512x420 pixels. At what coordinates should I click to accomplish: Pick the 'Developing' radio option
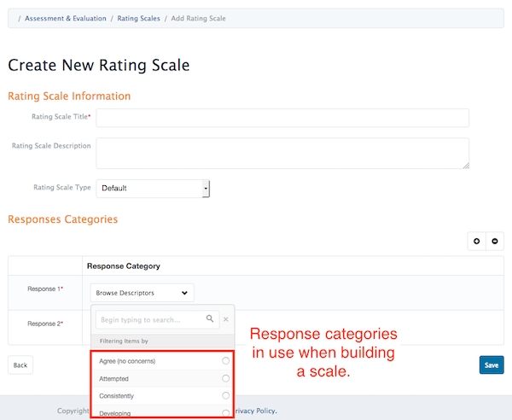[225, 413]
